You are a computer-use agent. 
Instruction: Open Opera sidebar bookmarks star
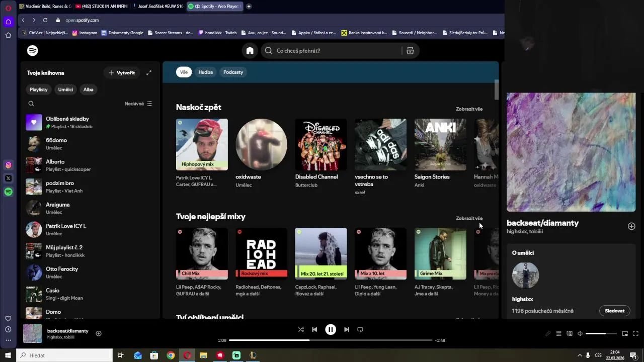[8, 35]
